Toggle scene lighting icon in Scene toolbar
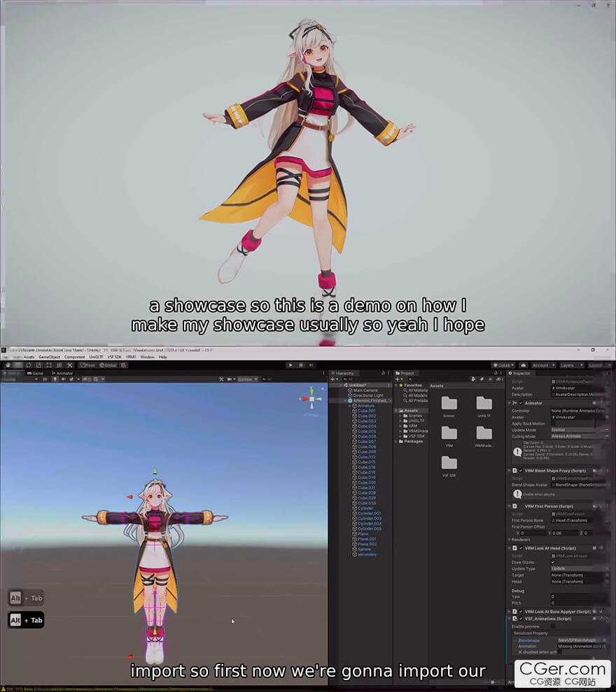This screenshot has height=692, width=616. pos(55,379)
